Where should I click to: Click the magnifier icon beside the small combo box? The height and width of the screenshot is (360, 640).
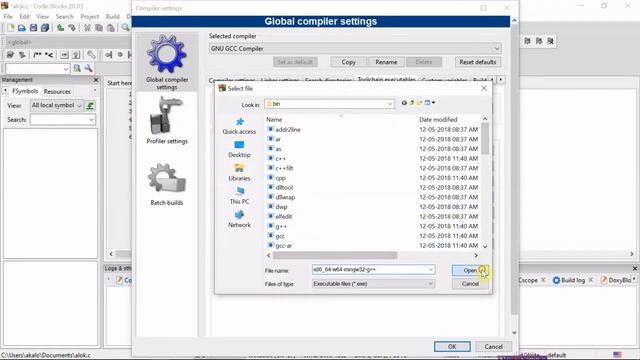pyautogui.click(x=77, y=69)
